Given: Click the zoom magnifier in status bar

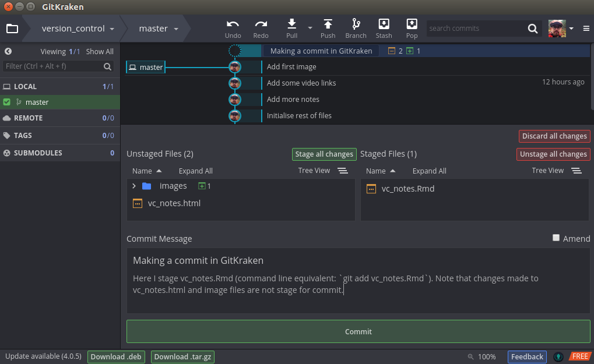Looking at the screenshot, I should tap(470, 356).
